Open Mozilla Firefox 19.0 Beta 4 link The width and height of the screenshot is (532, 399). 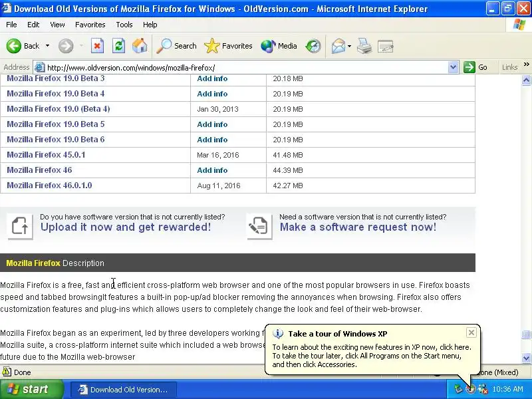tap(56, 94)
